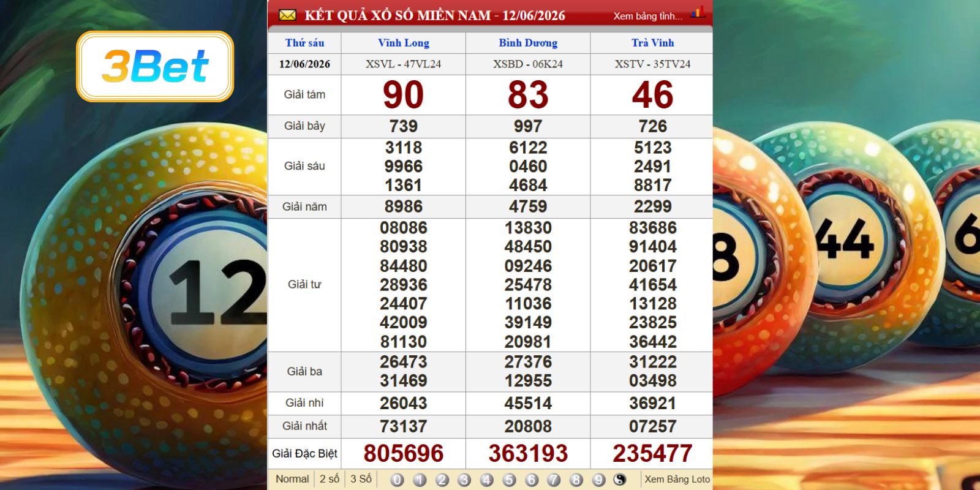Filter loto by digit 7 ball
Viewport: 980px width, 490px height.
tap(554, 480)
